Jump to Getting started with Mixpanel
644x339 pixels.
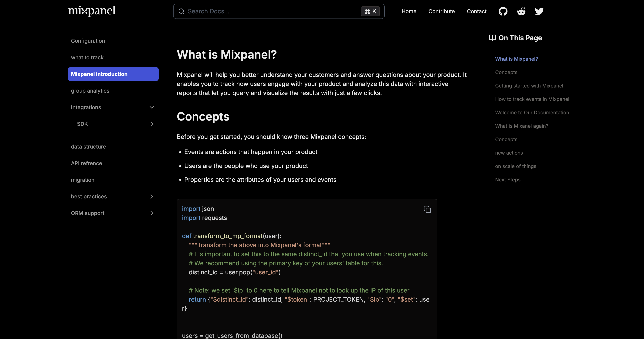click(x=529, y=86)
